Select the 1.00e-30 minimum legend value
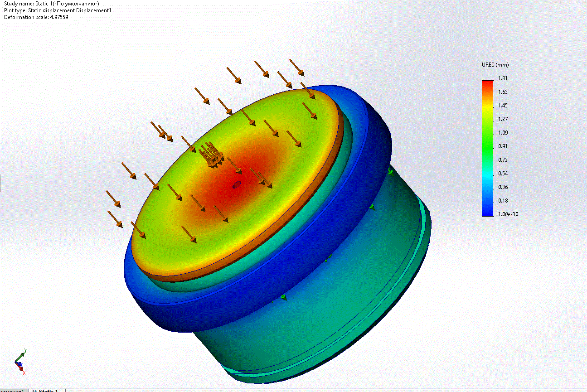 [x=508, y=214]
